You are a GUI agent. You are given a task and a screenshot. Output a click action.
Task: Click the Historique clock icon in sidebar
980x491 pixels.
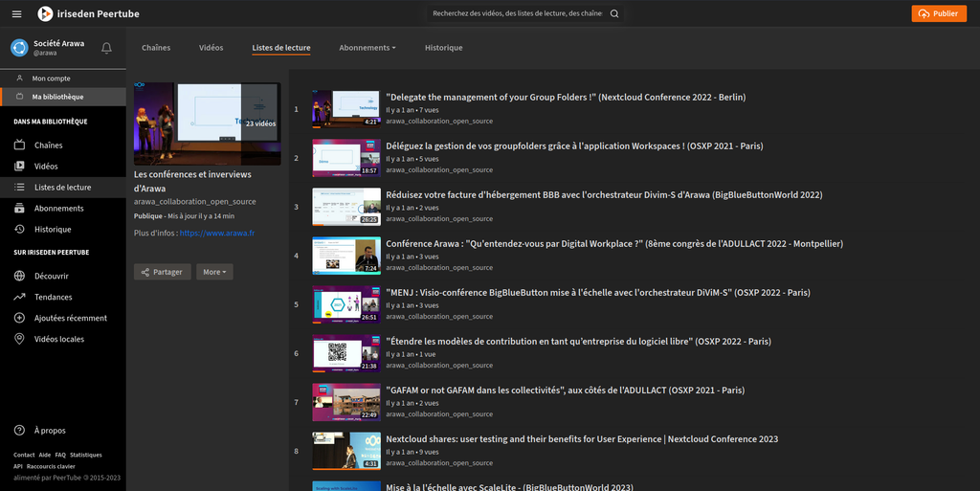19,230
